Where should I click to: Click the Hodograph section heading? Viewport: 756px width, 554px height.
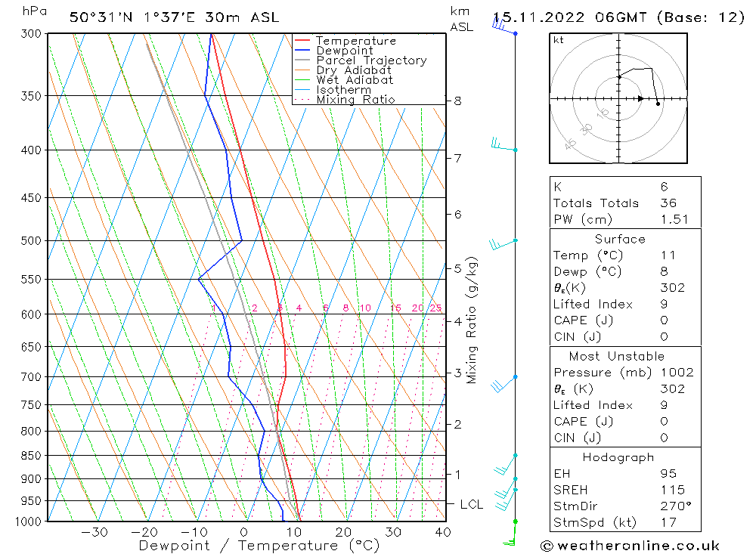[x=618, y=457]
